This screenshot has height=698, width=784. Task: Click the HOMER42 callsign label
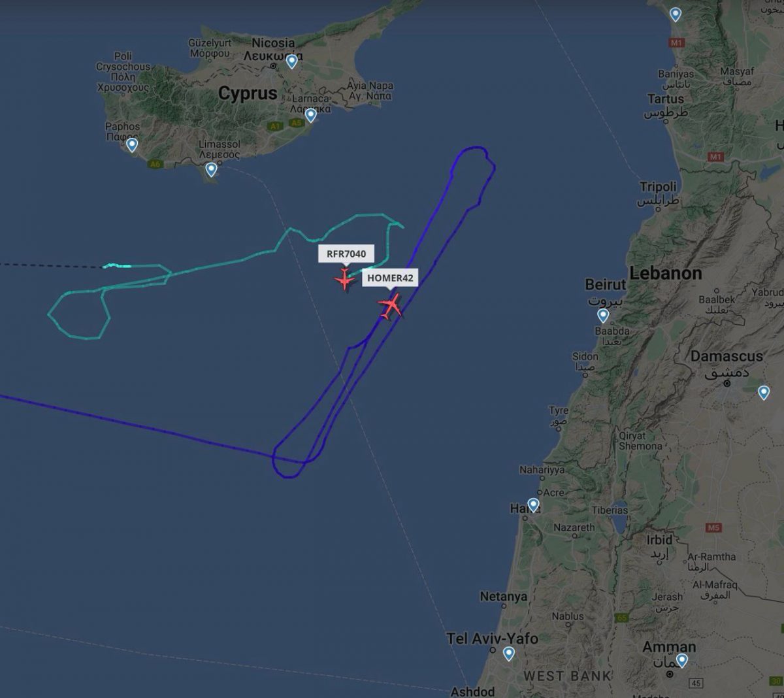[390, 278]
